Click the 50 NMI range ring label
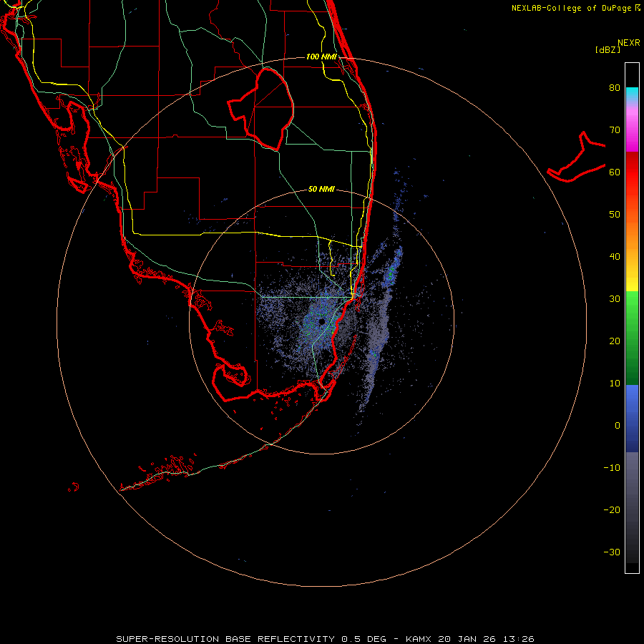The height and width of the screenshot is (644, 644). (x=321, y=189)
